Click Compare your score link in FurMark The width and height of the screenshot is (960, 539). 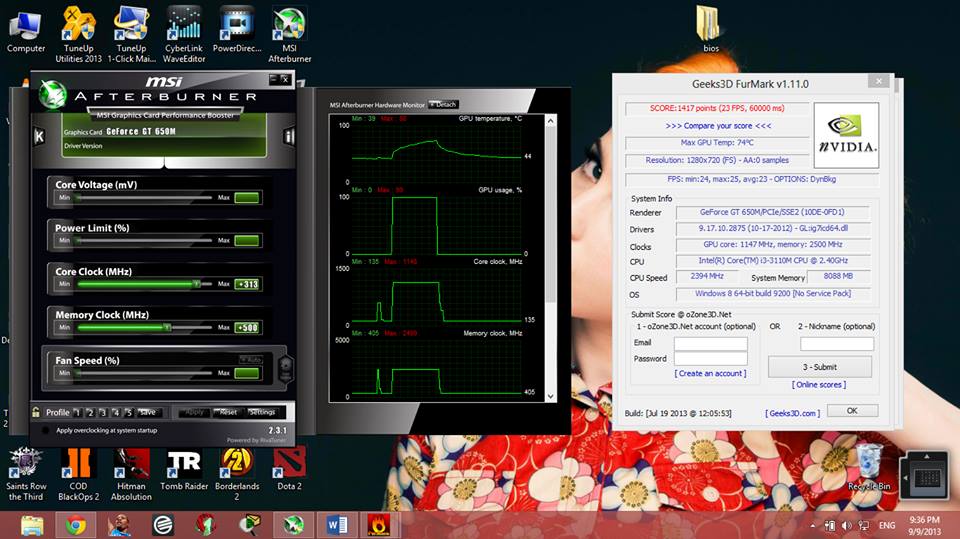tap(718, 126)
